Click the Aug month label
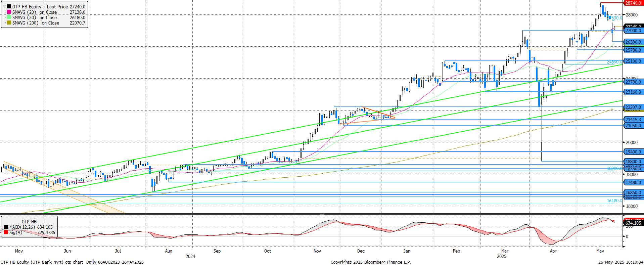Viewport: 644px width, 265px height. point(169,251)
